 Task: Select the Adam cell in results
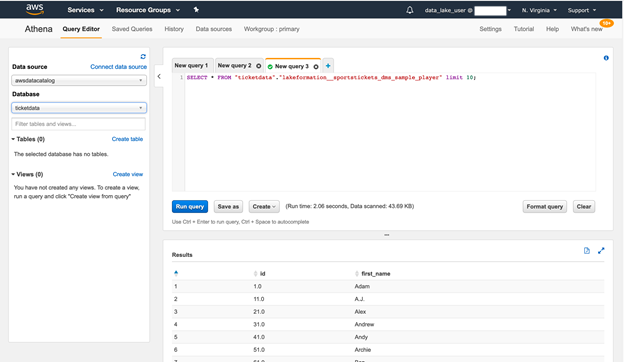[362, 286]
